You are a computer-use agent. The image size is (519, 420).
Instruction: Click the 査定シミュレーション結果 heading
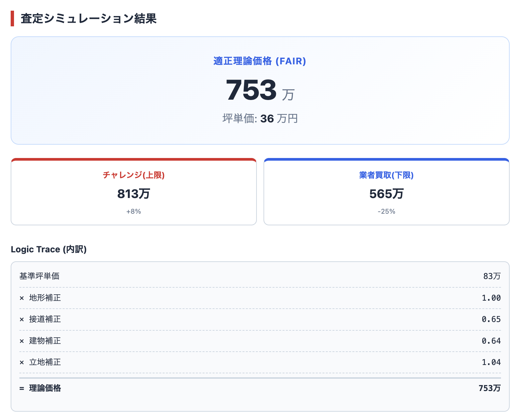(x=88, y=19)
